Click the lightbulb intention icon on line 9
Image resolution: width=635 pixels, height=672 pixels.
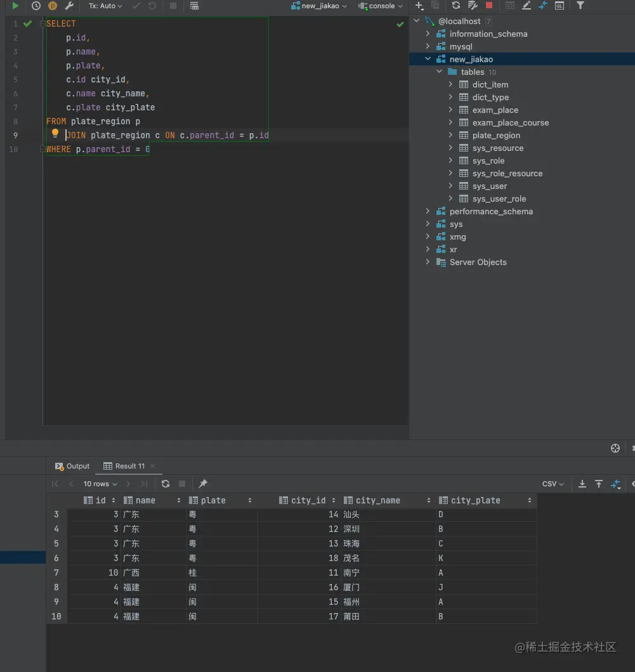[x=55, y=134]
